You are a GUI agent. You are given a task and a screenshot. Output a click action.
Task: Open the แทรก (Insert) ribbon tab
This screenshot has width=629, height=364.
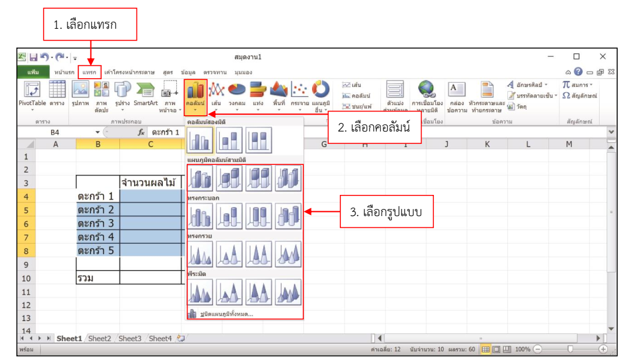[89, 72]
